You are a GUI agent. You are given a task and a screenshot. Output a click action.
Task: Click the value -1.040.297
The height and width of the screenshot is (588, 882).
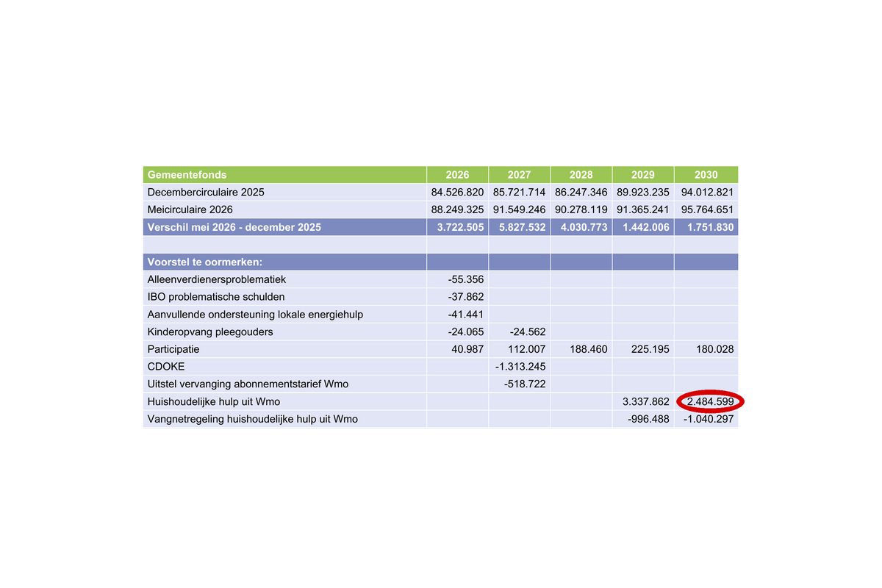709,420
